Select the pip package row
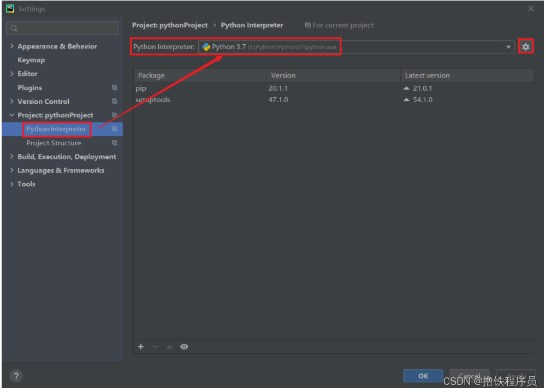 coord(334,88)
